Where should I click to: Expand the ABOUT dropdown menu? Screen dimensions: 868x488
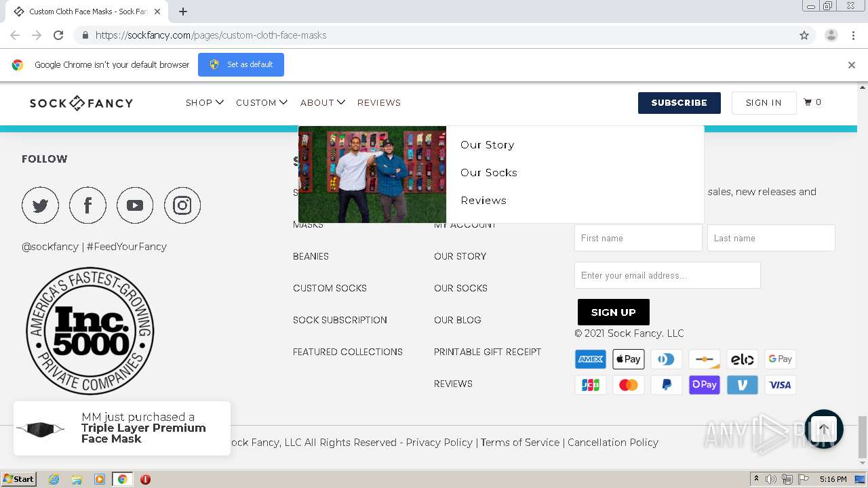pos(323,102)
